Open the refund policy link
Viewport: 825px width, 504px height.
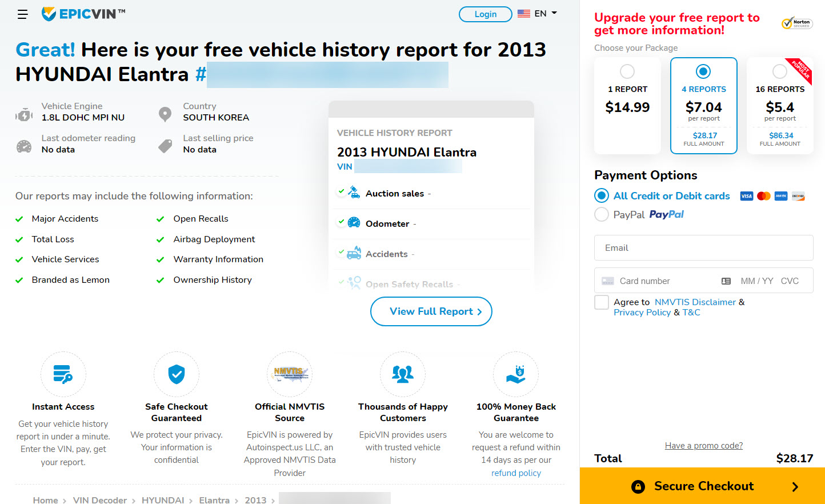pos(516,473)
